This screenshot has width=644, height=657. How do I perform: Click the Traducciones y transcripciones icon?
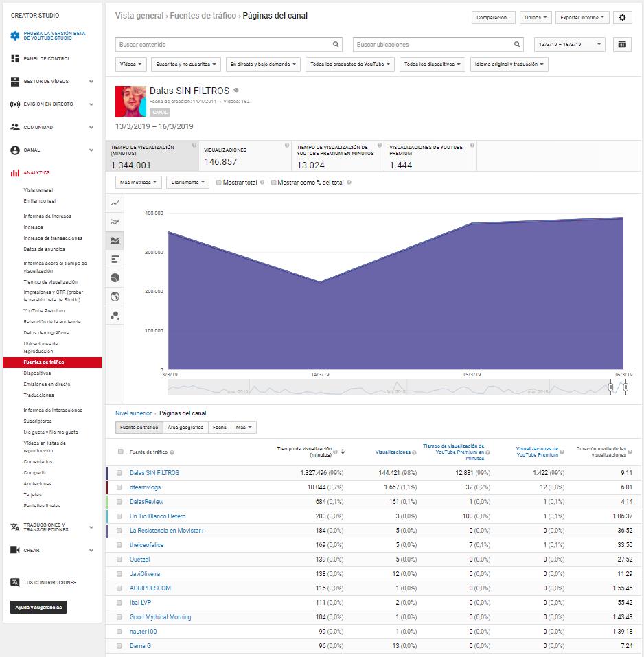tap(15, 527)
